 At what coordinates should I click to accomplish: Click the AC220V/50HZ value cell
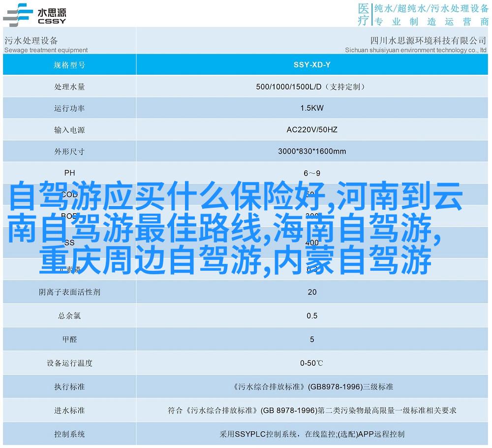312,129
